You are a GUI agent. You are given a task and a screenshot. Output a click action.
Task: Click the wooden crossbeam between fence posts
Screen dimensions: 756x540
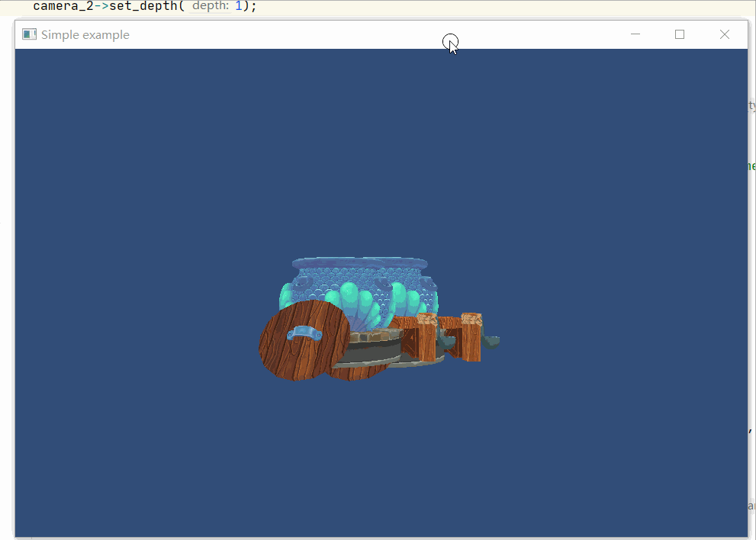pos(450,323)
